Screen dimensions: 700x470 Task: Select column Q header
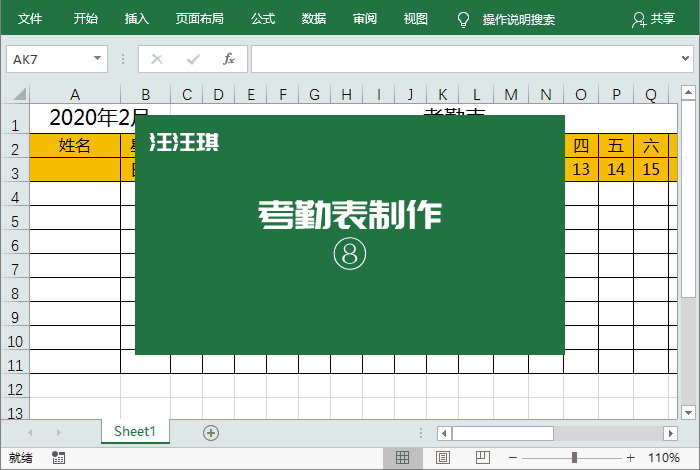click(x=651, y=94)
